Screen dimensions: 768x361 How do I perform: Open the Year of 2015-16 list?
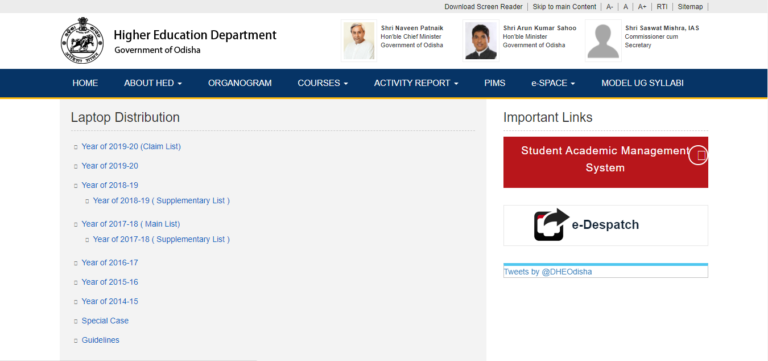coord(110,282)
